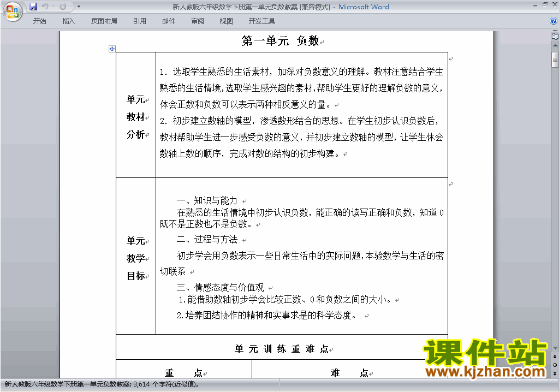Click the line 初步学会用负数表示一些日常生活中的实际问题

[310, 256]
